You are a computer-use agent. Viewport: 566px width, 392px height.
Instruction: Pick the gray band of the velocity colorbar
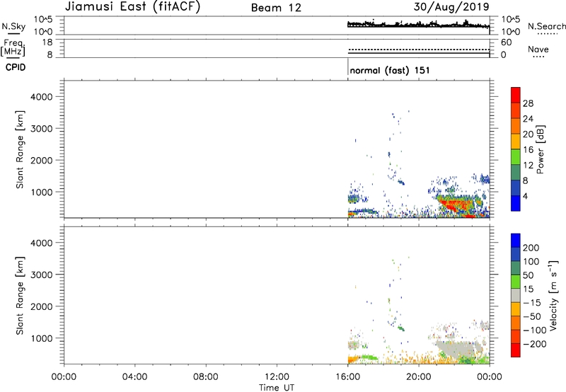516,295
